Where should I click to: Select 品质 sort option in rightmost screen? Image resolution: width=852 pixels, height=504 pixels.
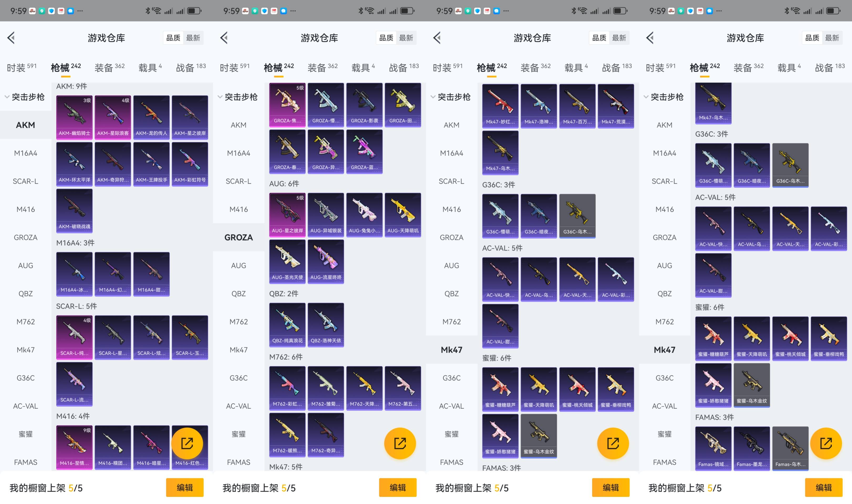coord(812,38)
